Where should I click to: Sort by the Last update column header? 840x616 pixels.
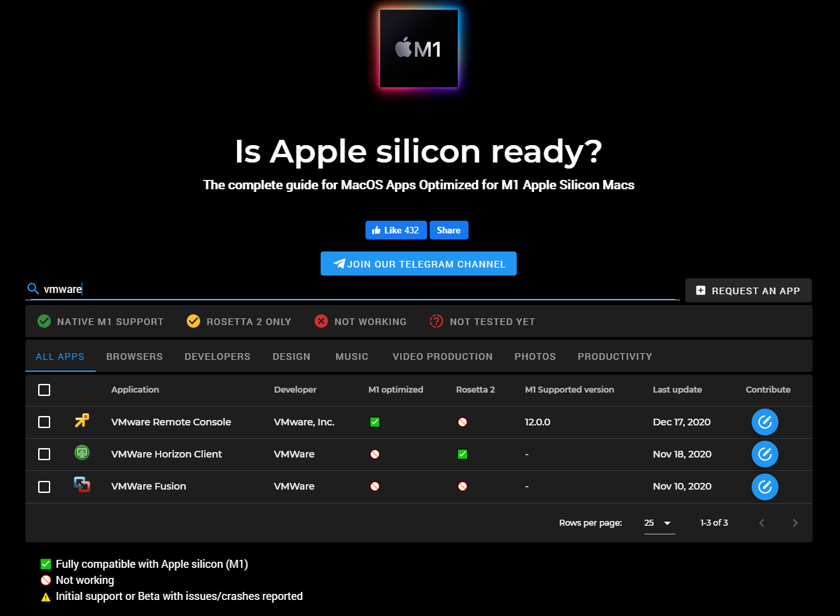[677, 389]
